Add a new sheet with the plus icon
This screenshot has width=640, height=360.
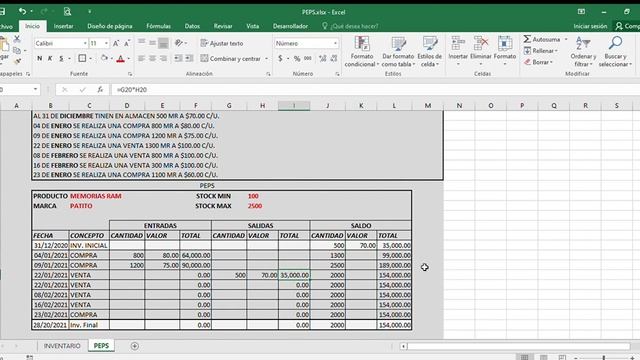pos(134,346)
